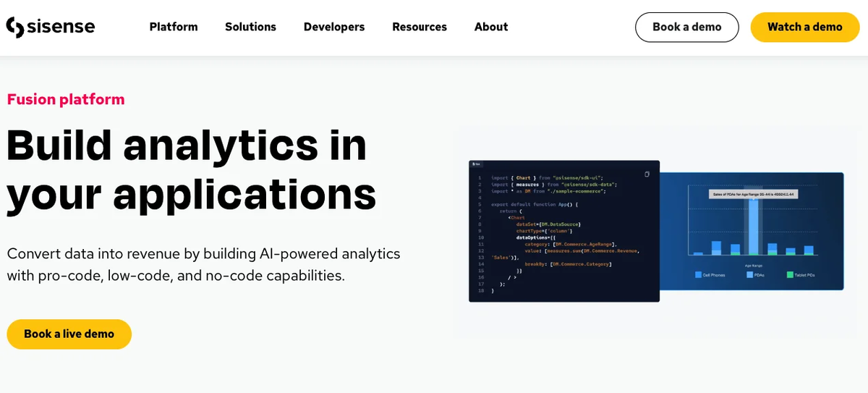This screenshot has width=868, height=393.
Task: Expand the Resources navigation menu
Action: [420, 27]
